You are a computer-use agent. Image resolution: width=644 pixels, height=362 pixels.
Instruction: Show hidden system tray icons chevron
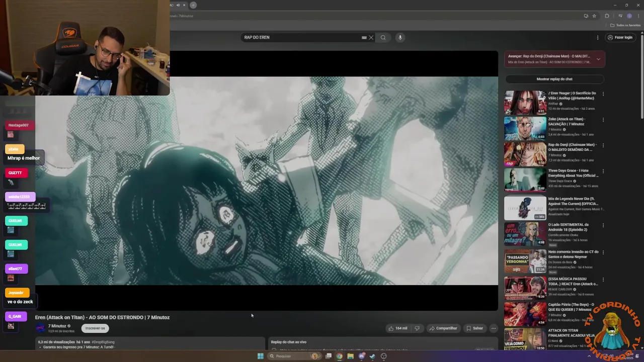pyautogui.click(x=589, y=356)
